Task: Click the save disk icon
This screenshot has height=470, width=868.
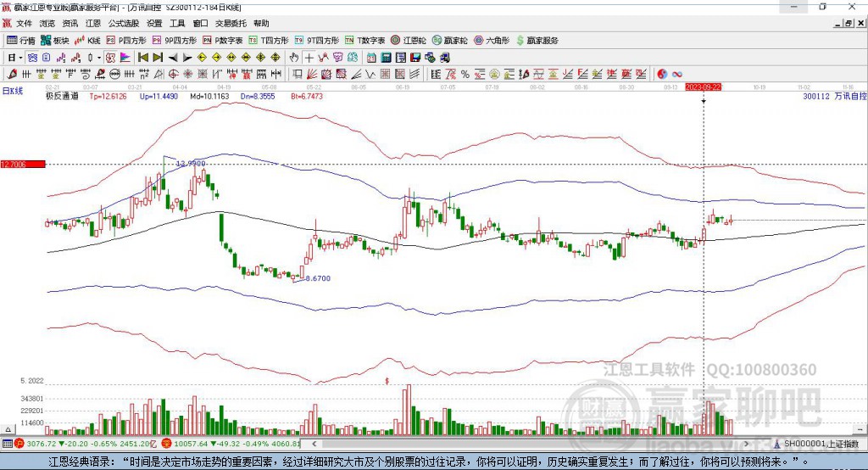Action: 415,58
